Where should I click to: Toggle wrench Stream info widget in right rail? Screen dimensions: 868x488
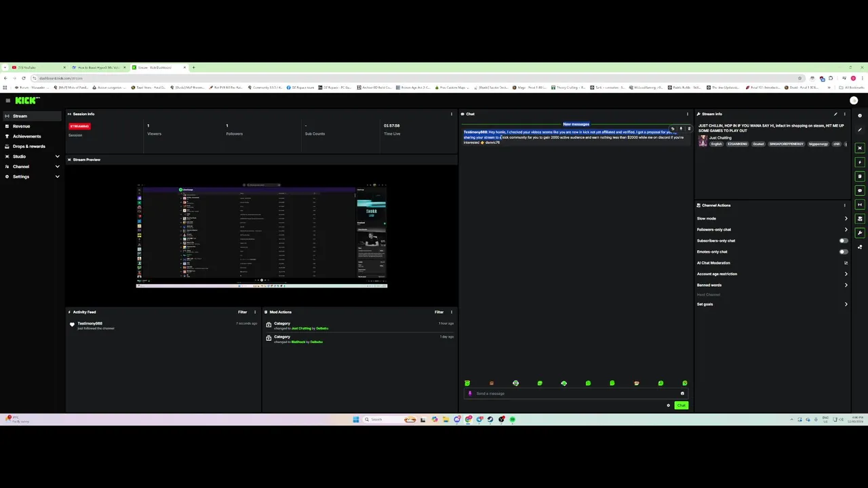tap(860, 233)
